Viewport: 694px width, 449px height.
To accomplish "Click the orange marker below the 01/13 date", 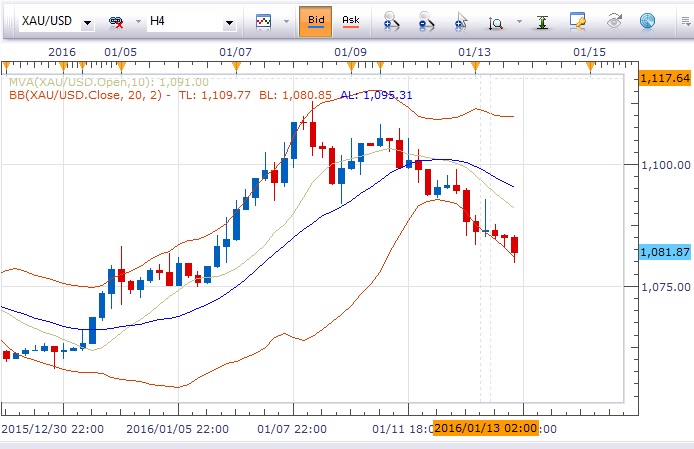I will click(475, 67).
